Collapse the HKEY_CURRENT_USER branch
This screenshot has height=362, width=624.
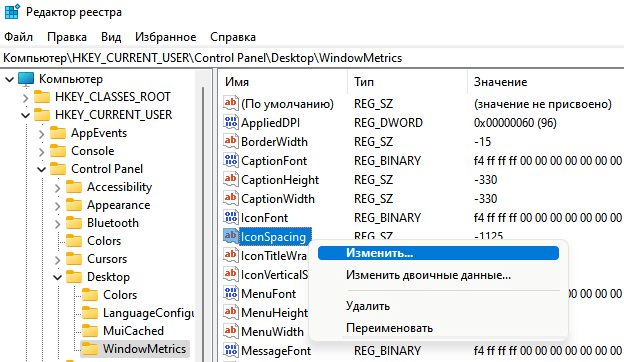tap(25, 115)
